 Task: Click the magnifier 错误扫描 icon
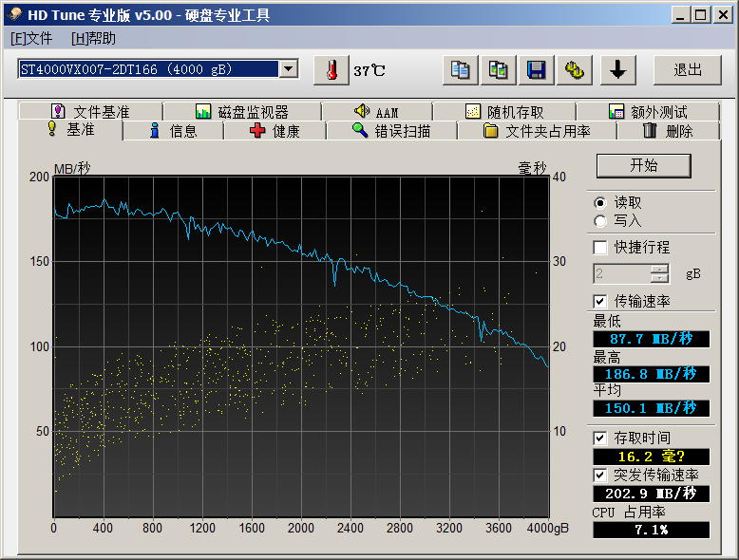coord(360,130)
